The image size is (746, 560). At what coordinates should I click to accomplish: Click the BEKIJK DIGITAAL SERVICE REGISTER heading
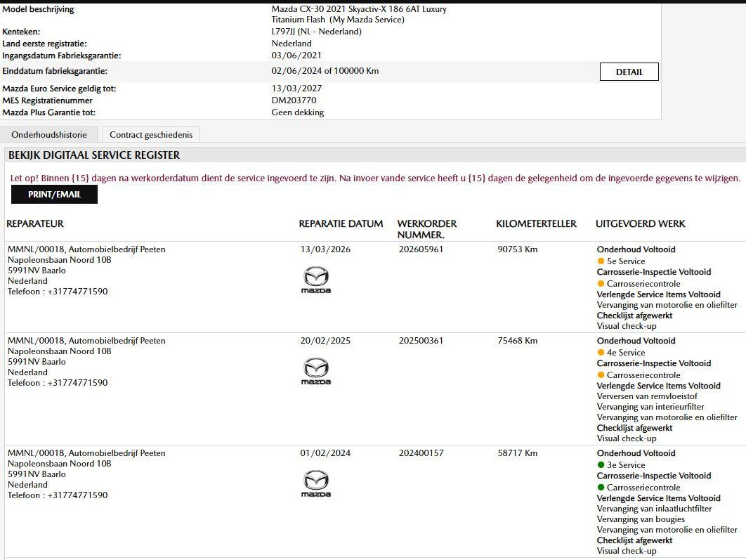coord(94,155)
